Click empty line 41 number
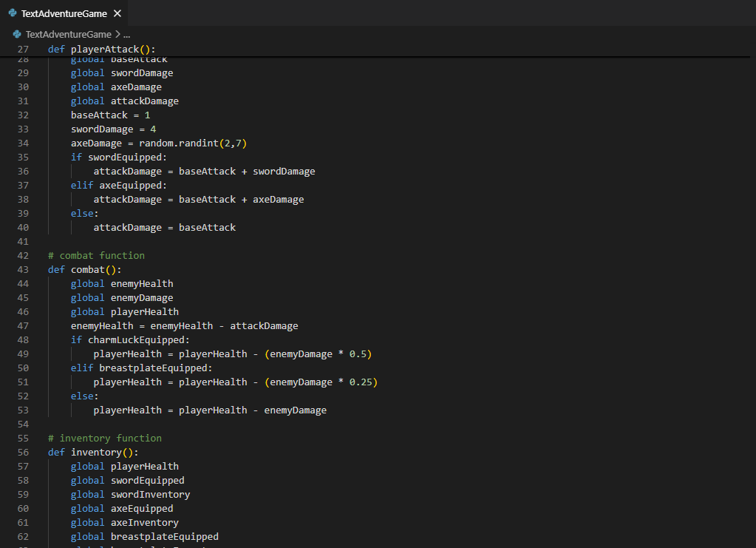 click(x=23, y=241)
